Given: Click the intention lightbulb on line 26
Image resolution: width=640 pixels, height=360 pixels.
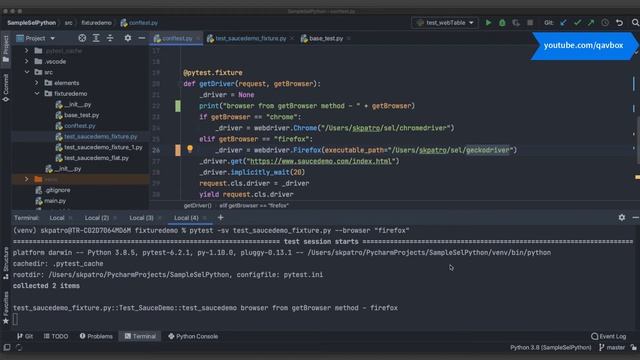Looking at the screenshot, I should [x=190, y=149].
